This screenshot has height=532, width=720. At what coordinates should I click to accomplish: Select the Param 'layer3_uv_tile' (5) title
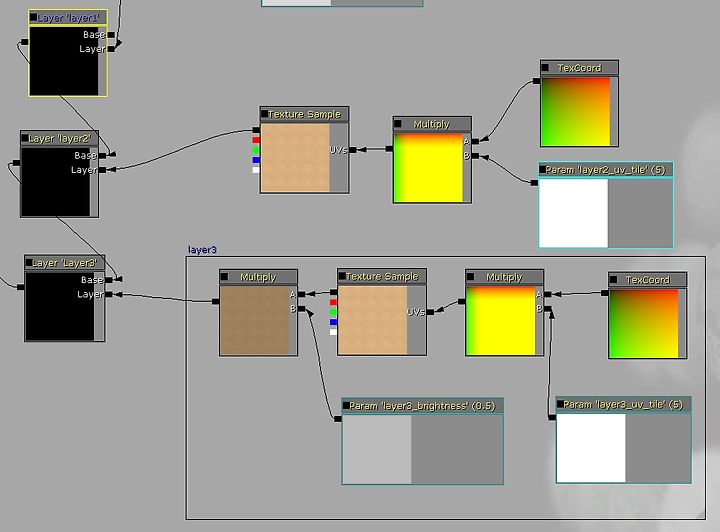click(x=623, y=404)
